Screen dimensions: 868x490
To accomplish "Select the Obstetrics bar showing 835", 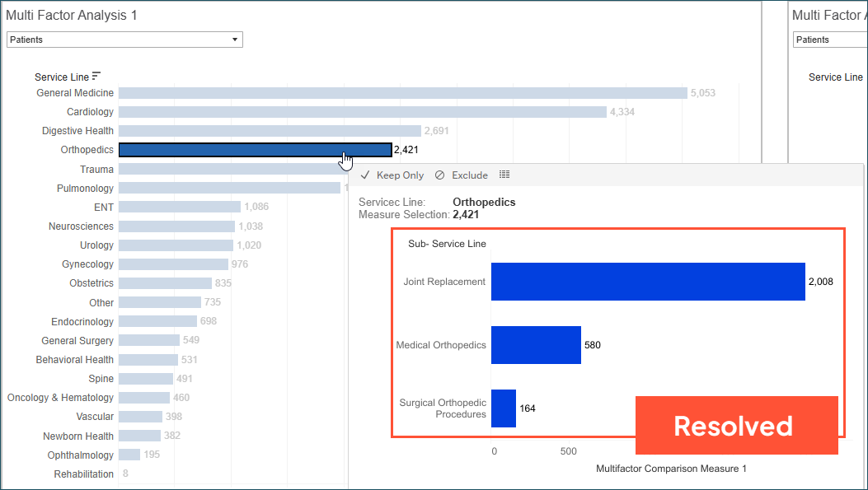I will coord(166,283).
